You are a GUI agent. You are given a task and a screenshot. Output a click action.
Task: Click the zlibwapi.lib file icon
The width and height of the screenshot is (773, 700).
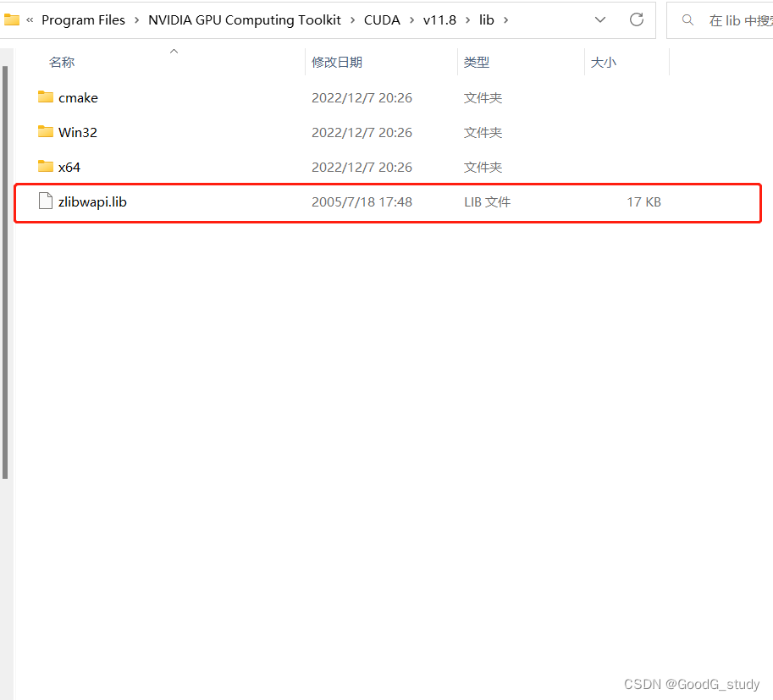[x=46, y=201]
